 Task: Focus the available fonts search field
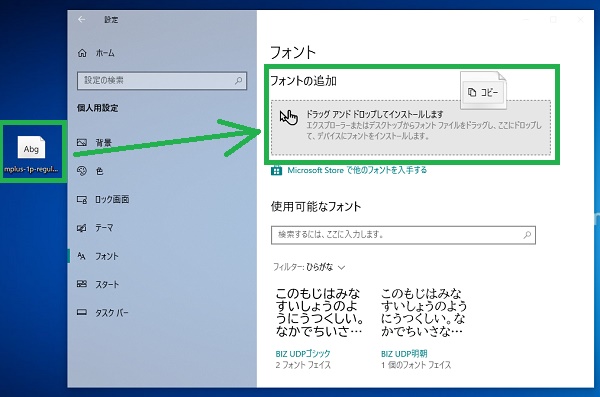click(x=403, y=235)
